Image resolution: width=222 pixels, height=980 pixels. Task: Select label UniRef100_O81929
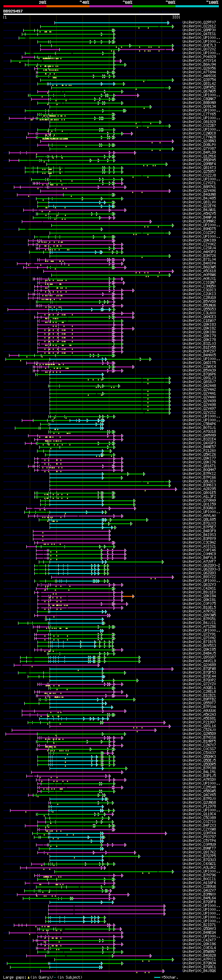pos(199,122)
